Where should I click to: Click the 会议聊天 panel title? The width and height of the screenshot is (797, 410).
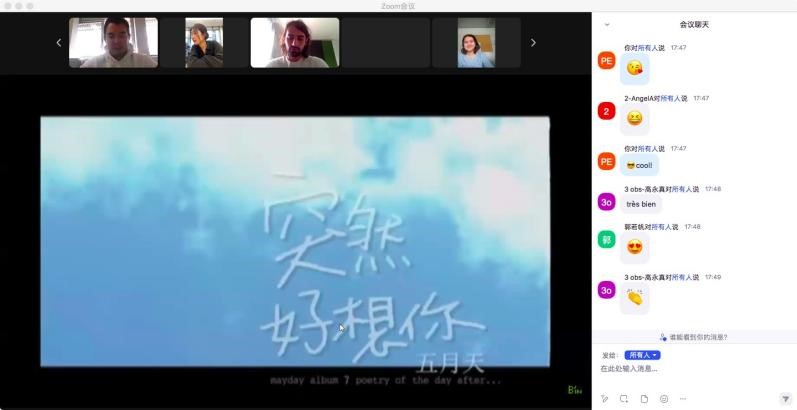click(x=694, y=24)
